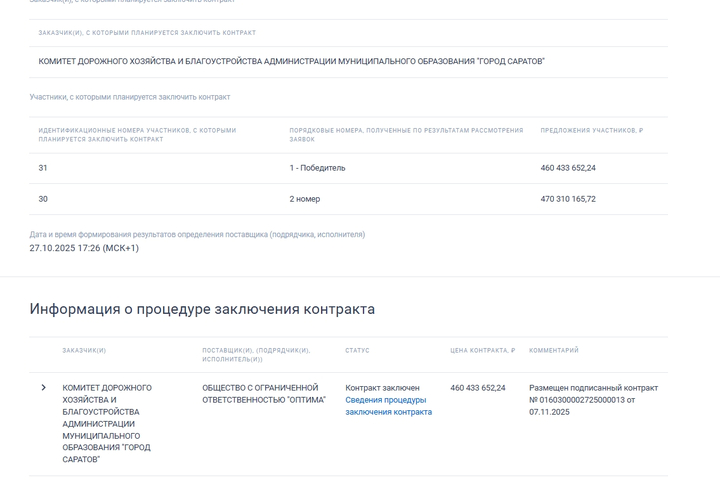Select the 470 310 165,72 offer value
720x480 pixels.
(568, 199)
